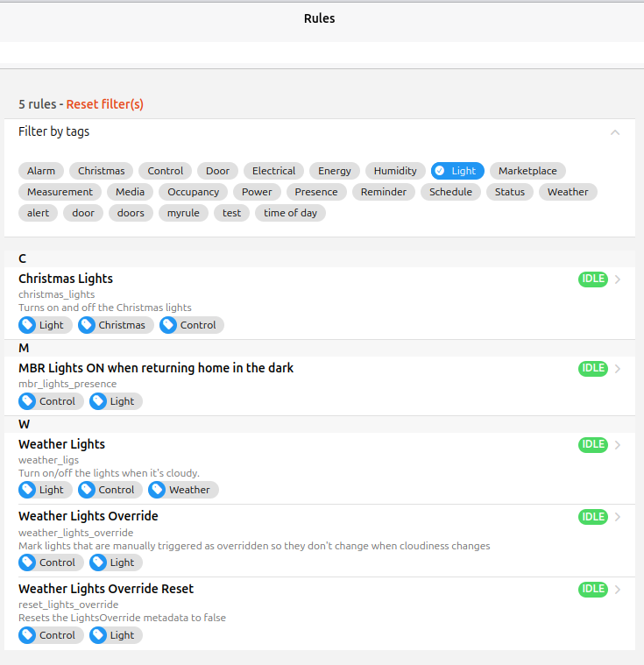644x665 pixels.
Task: Select the Weather Lights rule entry
Action: (61, 444)
